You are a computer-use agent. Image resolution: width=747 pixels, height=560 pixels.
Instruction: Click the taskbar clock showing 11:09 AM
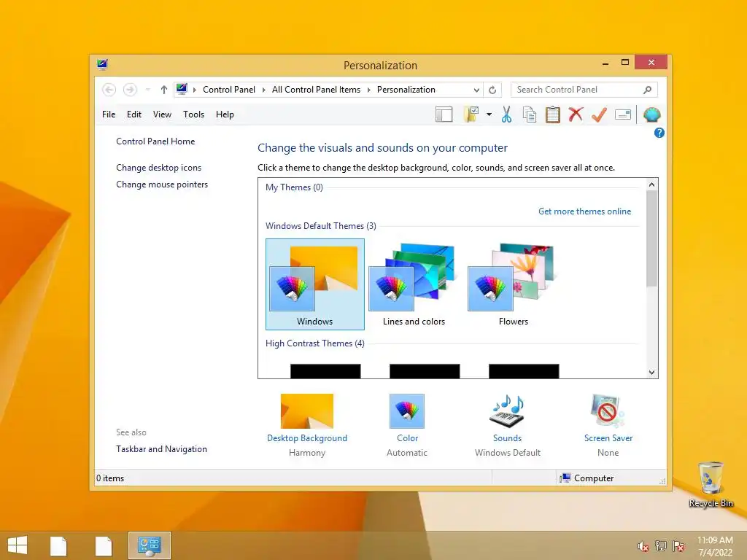click(x=715, y=546)
